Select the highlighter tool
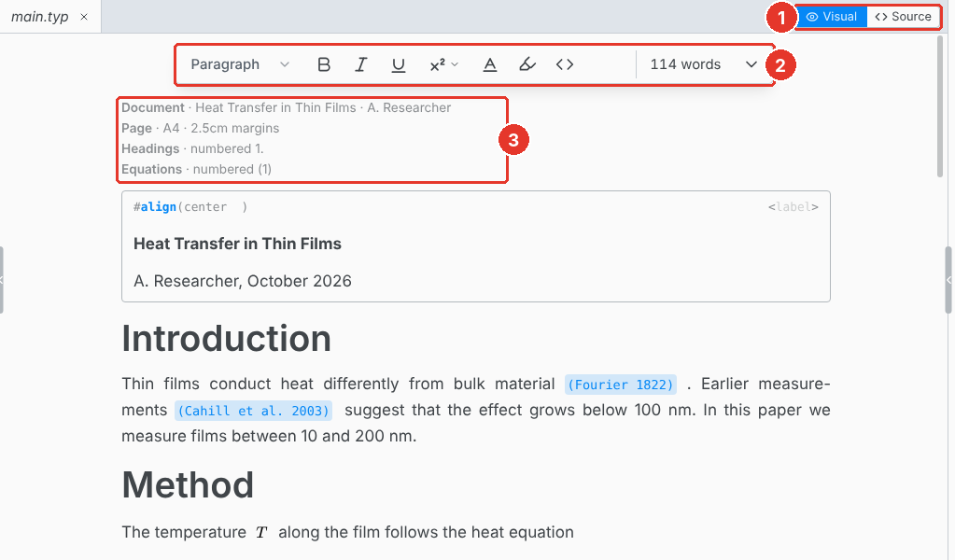This screenshot has width=955, height=560. coord(527,64)
